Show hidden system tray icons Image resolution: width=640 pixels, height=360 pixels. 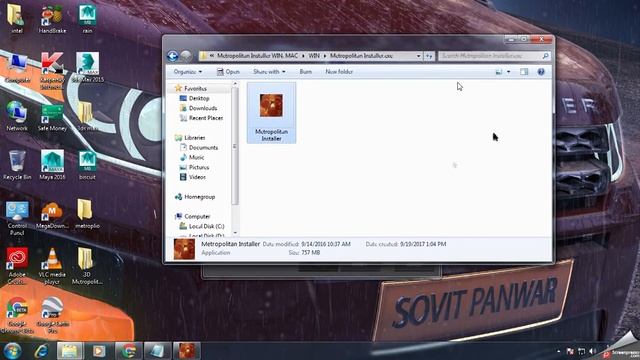tap(558, 351)
